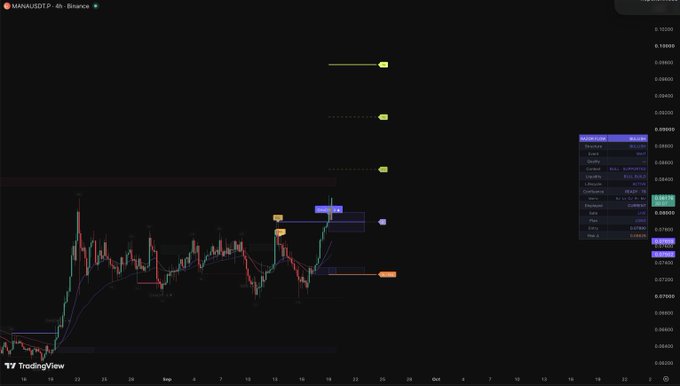Click the Context row BULL SUPPORTED value
This screenshot has height=386, width=680.
click(628, 169)
